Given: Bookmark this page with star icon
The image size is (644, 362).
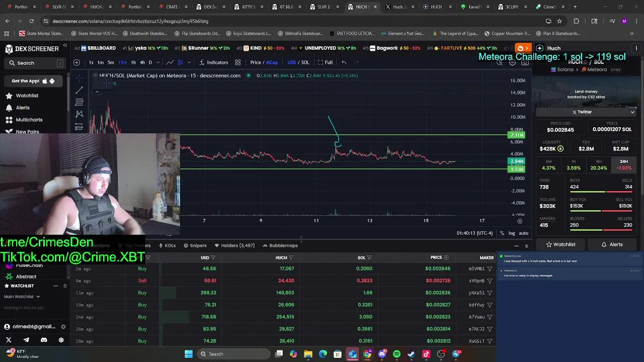Looking at the screenshot, I should click(559, 21).
